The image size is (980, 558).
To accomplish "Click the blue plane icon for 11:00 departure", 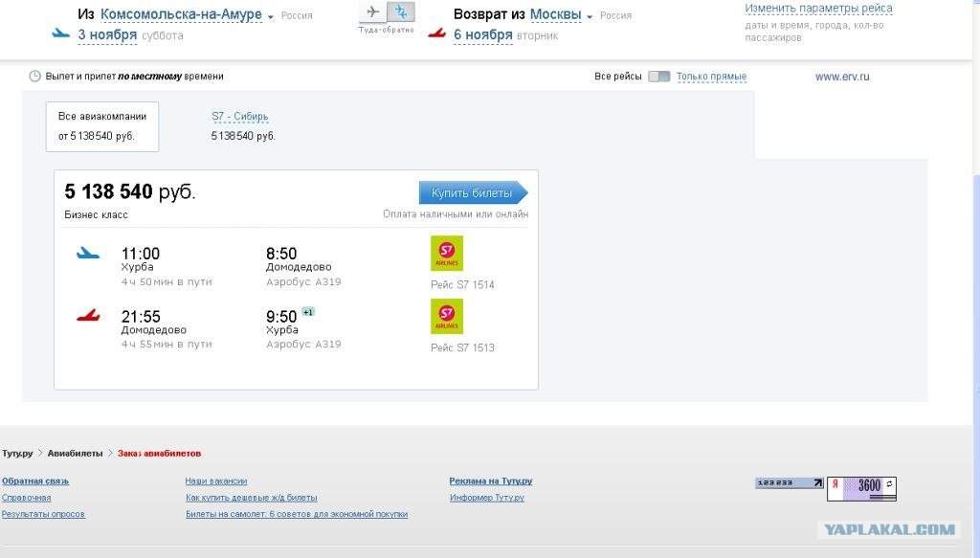I will pos(88,253).
